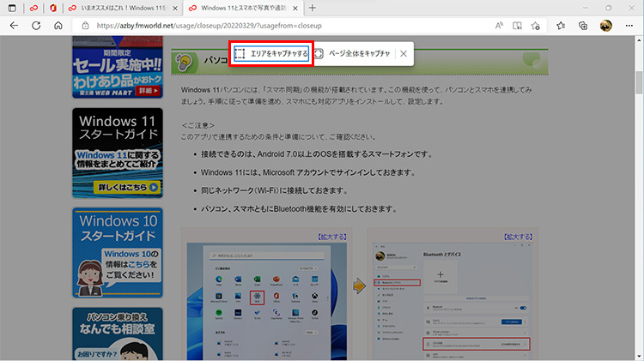Switch to the 'いまオススメはこれ！Windows 11' tab
Viewport: 644px width, 361px height.
(x=119, y=8)
